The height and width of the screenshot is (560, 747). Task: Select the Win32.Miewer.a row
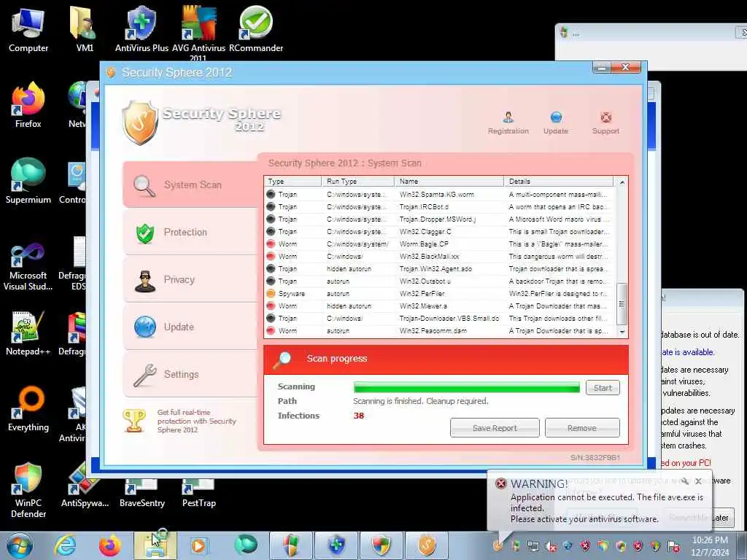tap(440, 306)
